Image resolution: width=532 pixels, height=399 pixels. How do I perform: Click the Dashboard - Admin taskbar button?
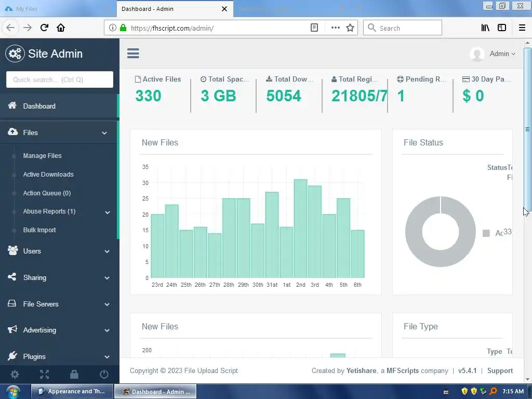(155, 392)
